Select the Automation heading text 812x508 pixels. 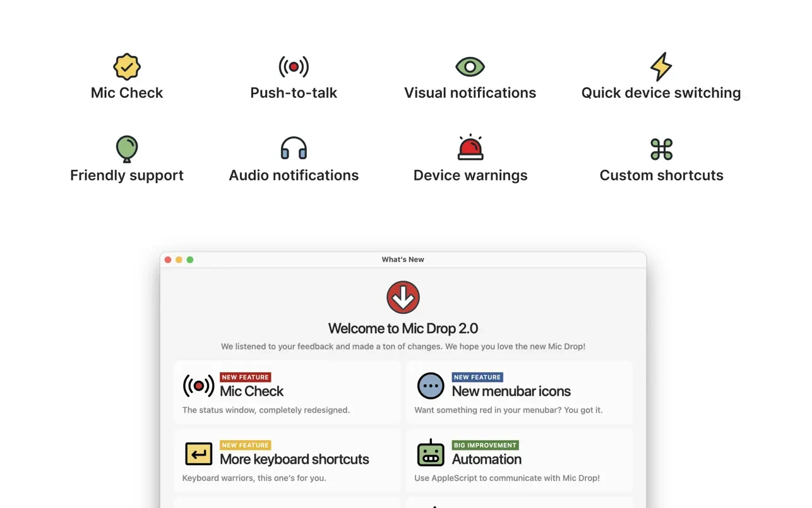[x=486, y=459]
